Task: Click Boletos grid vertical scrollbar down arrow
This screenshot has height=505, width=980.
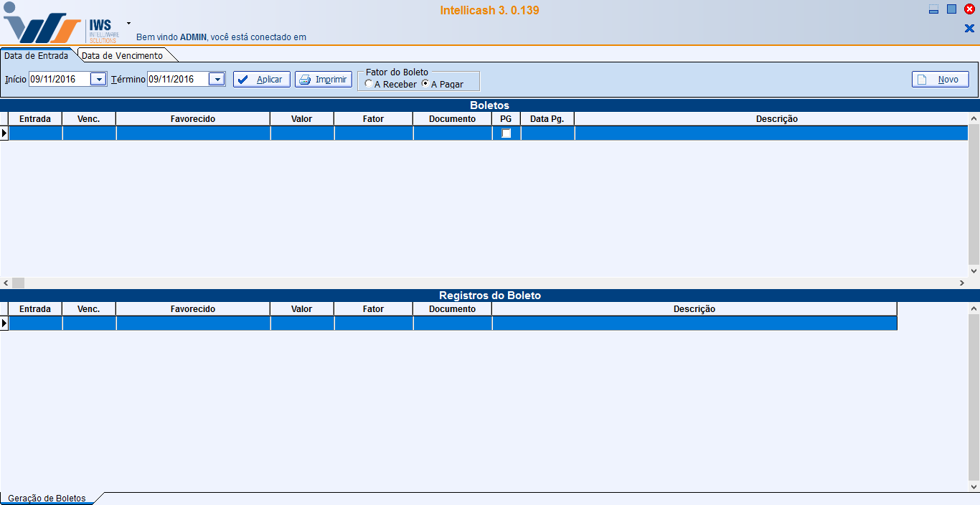Action: pos(974,271)
